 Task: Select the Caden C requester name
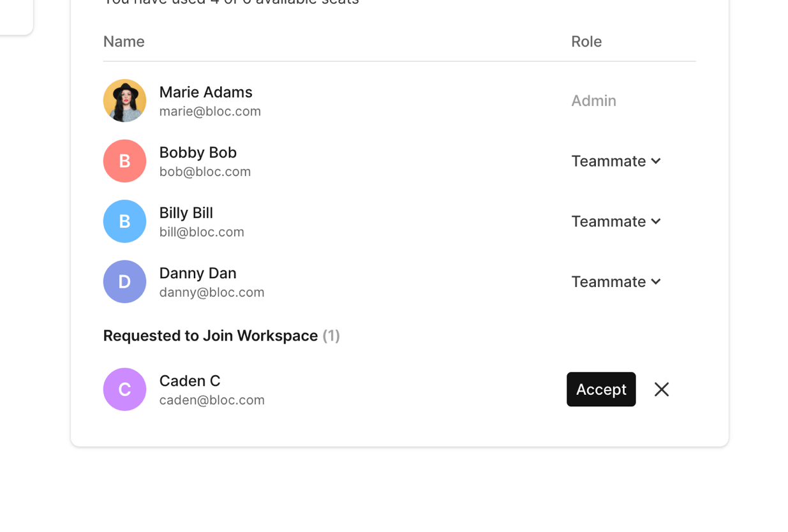click(x=190, y=381)
